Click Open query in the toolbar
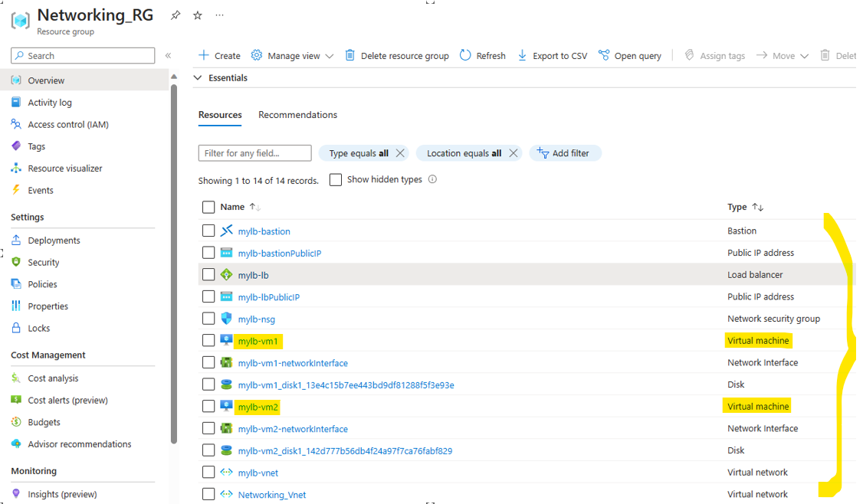 (x=630, y=56)
